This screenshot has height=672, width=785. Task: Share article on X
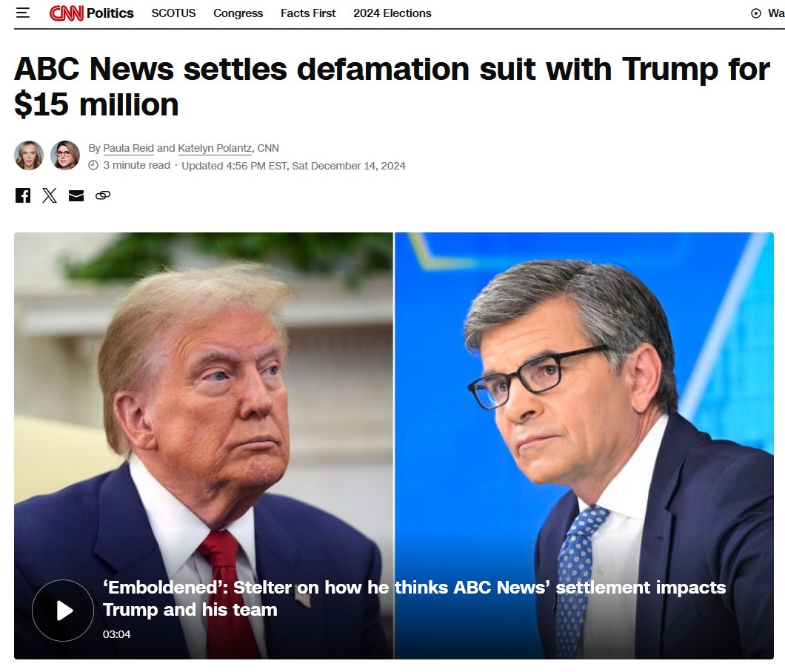coord(50,195)
